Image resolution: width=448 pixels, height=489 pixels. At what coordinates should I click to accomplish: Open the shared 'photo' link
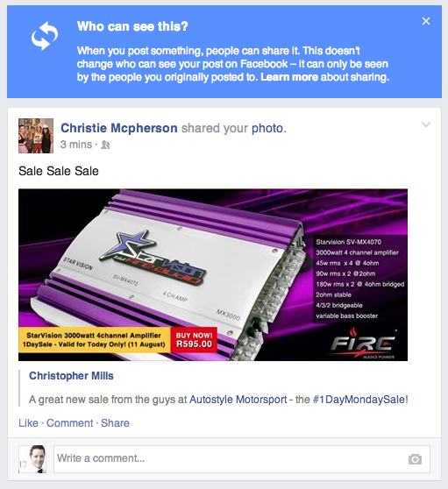point(267,128)
